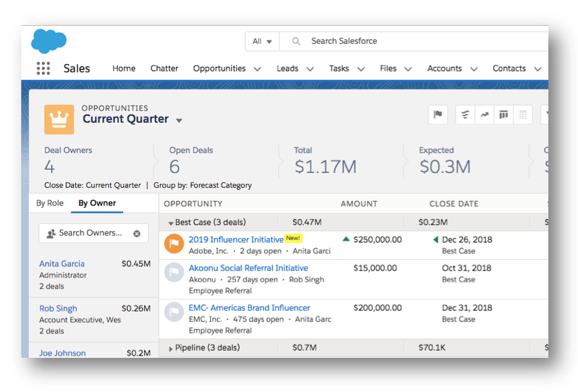Flag the Akoonu Social Referral Initiative deal
Image resolution: width=578 pixels, height=392 pixels.
click(174, 272)
